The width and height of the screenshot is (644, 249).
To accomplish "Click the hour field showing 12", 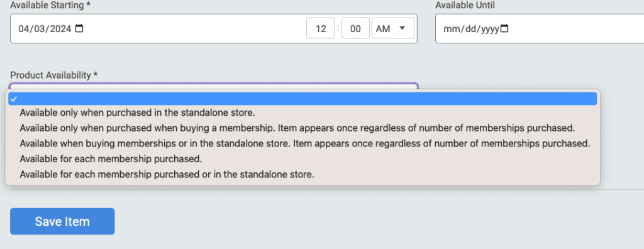I will (320, 28).
